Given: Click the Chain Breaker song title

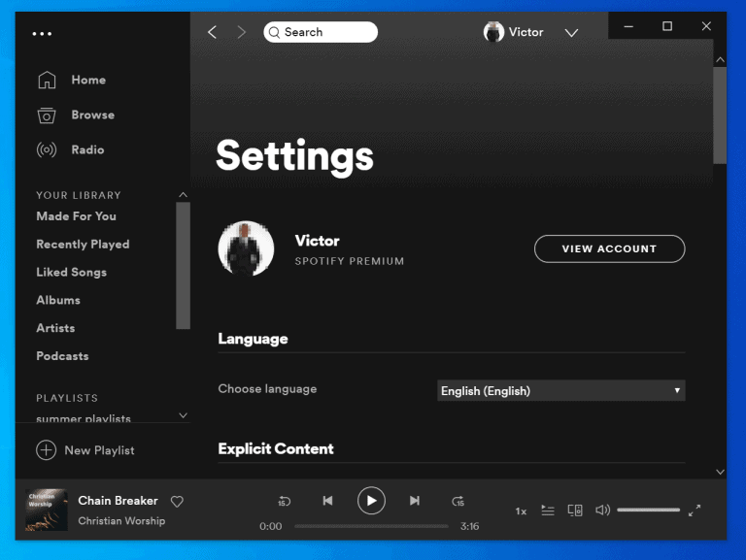Looking at the screenshot, I should tap(118, 501).
